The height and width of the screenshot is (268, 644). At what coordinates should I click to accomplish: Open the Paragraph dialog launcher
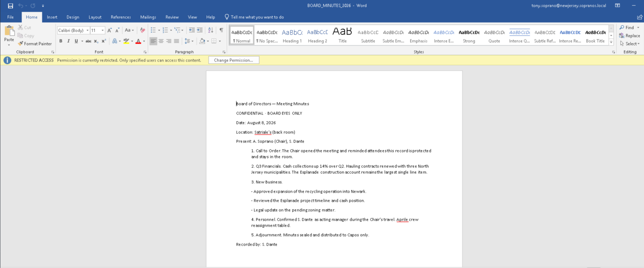pos(224,52)
